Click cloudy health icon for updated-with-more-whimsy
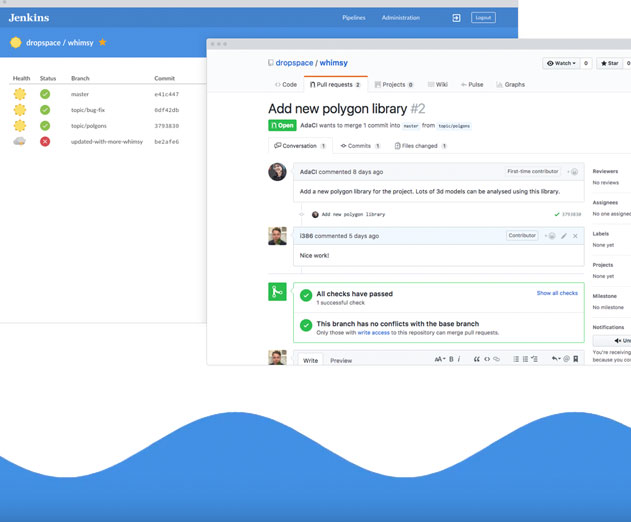 [19, 141]
